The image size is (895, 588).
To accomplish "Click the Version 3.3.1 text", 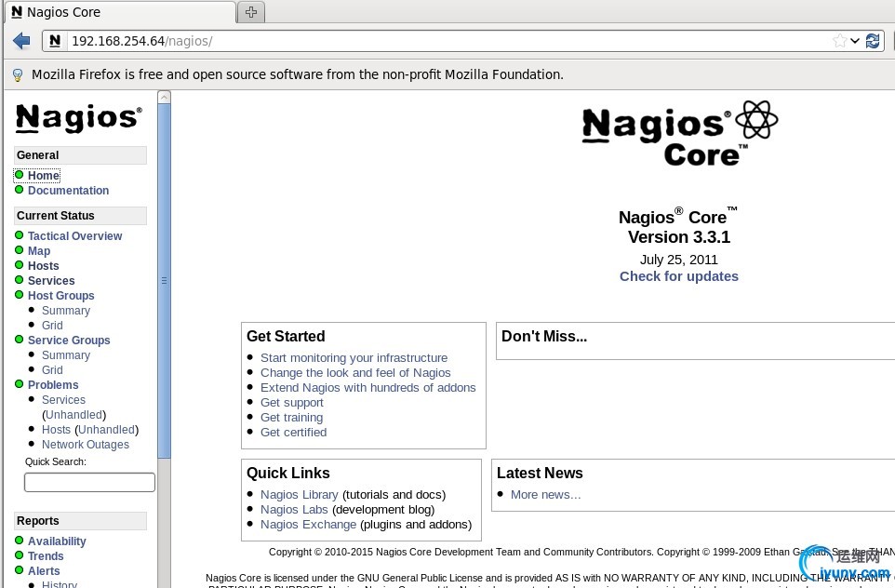I will 678,237.
